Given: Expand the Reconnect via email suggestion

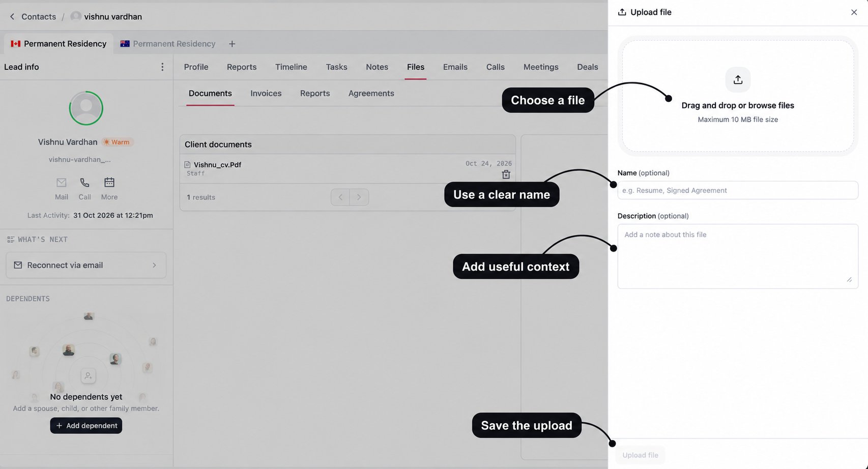Looking at the screenshot, I should pyautogui.click(x=86, y=265).
